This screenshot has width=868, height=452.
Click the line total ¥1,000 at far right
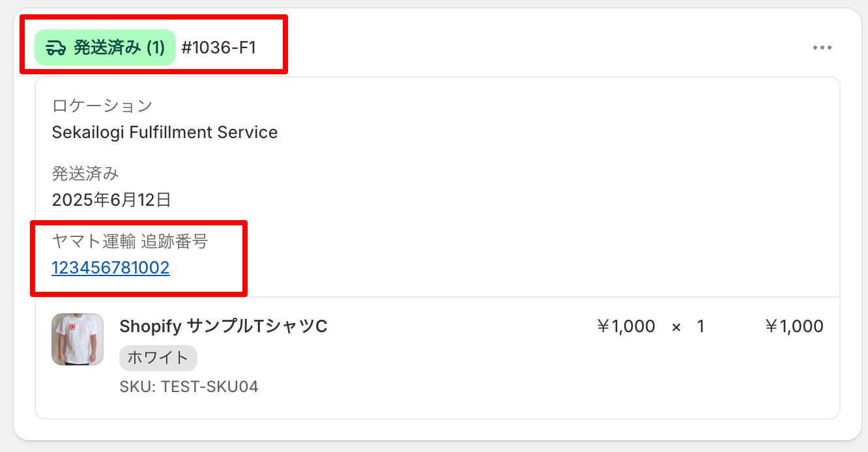(794, 326)
